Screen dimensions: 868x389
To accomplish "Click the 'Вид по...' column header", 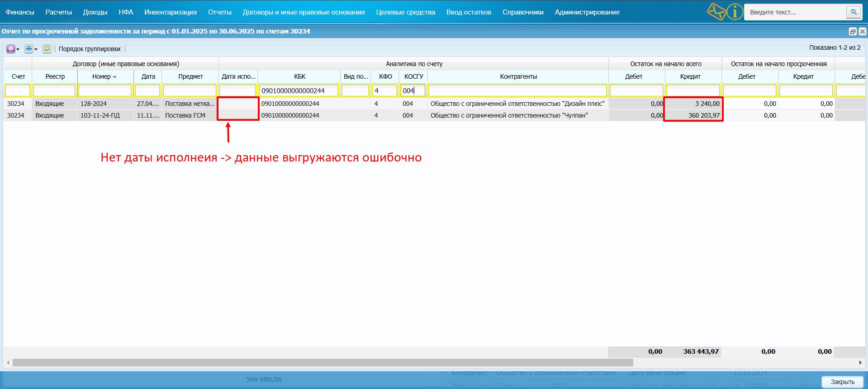I will pos(356,76).
